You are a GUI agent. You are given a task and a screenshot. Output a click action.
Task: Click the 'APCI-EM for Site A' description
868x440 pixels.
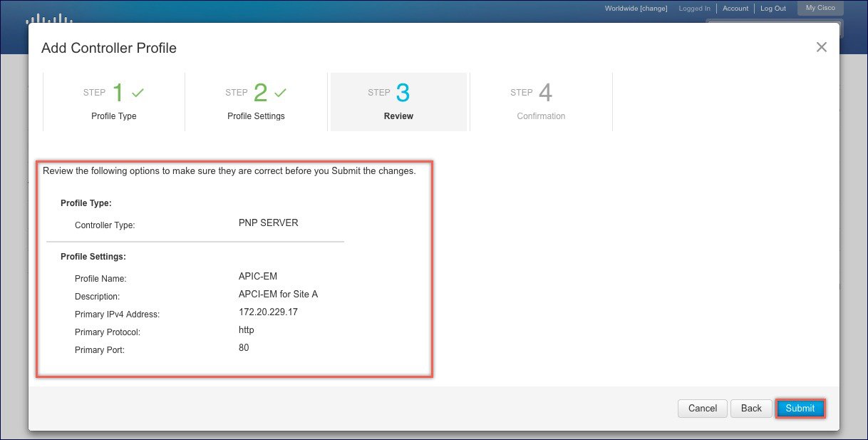278,294
